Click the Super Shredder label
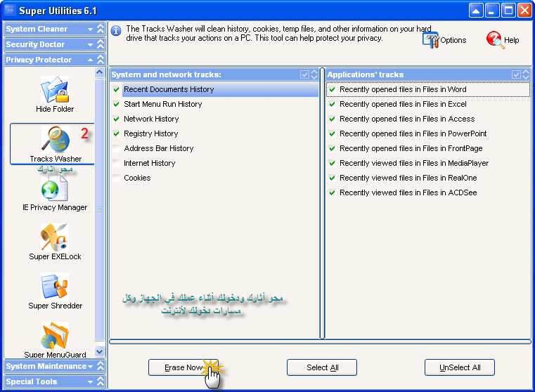This screenshot has width=535, height=392. 56,306
